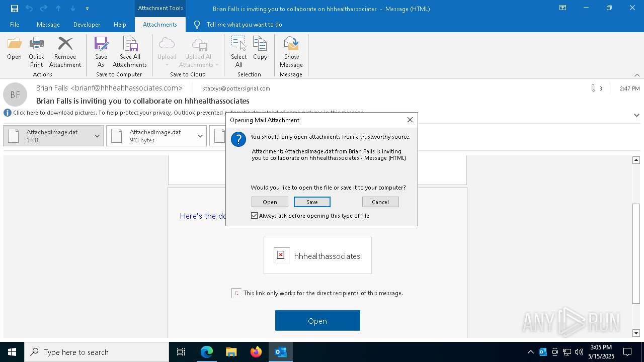Click Remove Attachment in the ribbon
The width and height of the screenshot is (644, 362).
65,52
